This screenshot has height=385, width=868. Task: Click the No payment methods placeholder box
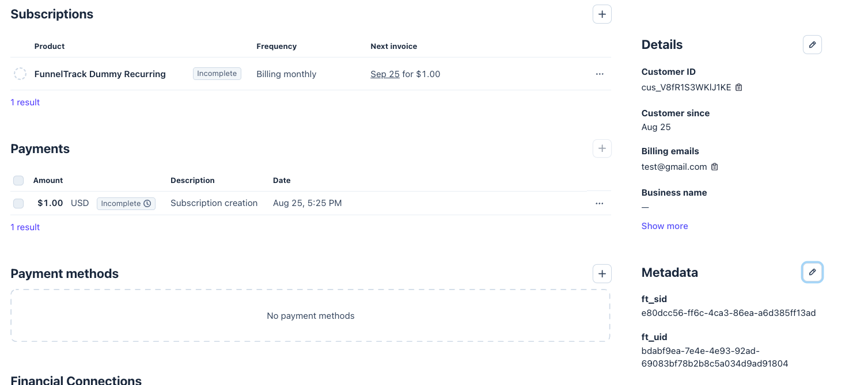coord(310,316)
